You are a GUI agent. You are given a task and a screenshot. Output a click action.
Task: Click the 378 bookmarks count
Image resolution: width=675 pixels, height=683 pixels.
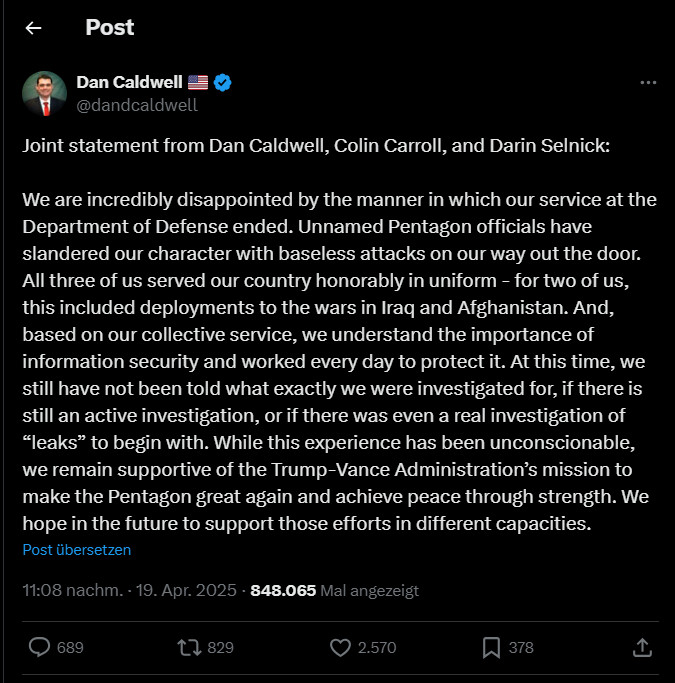coord(521,648)
